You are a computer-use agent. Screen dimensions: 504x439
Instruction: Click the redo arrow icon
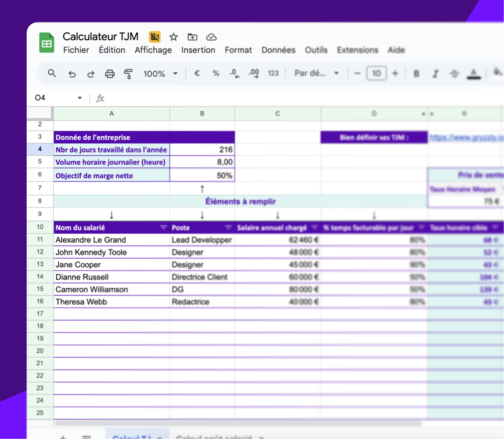click(x=91, y=74)
